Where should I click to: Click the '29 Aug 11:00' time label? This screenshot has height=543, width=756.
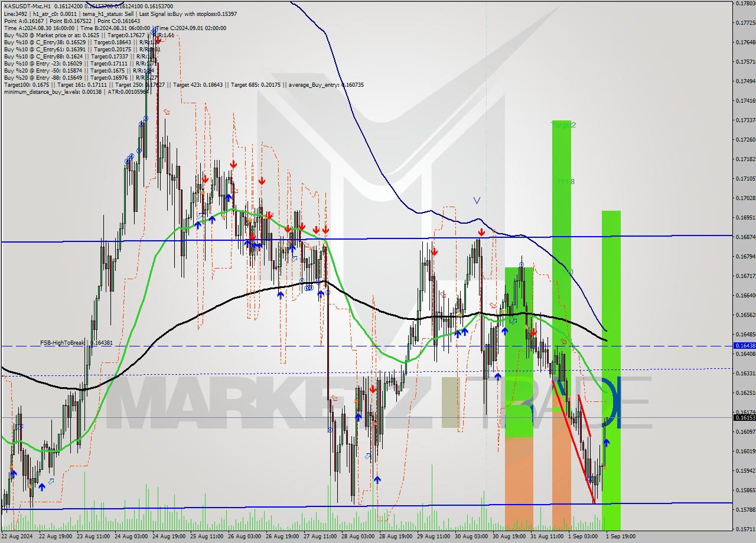[433, 537]
